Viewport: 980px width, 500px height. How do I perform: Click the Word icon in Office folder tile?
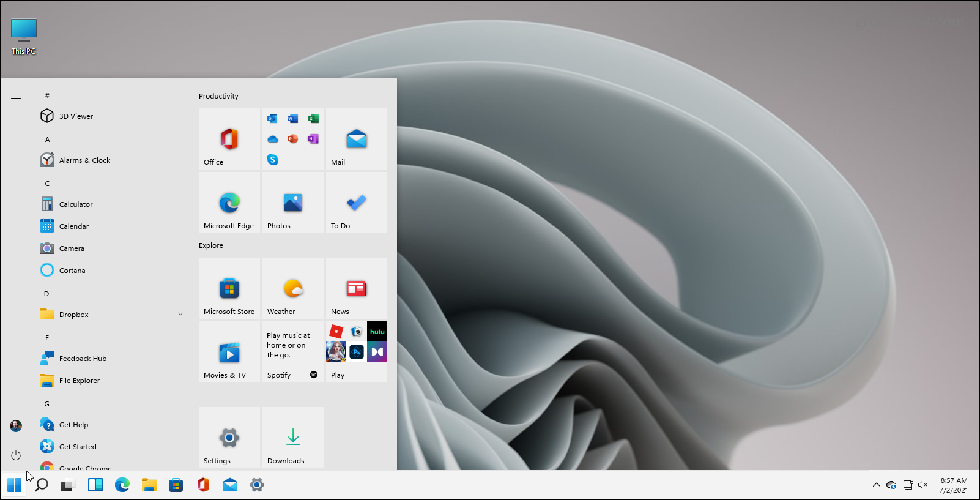click(293, 119)
